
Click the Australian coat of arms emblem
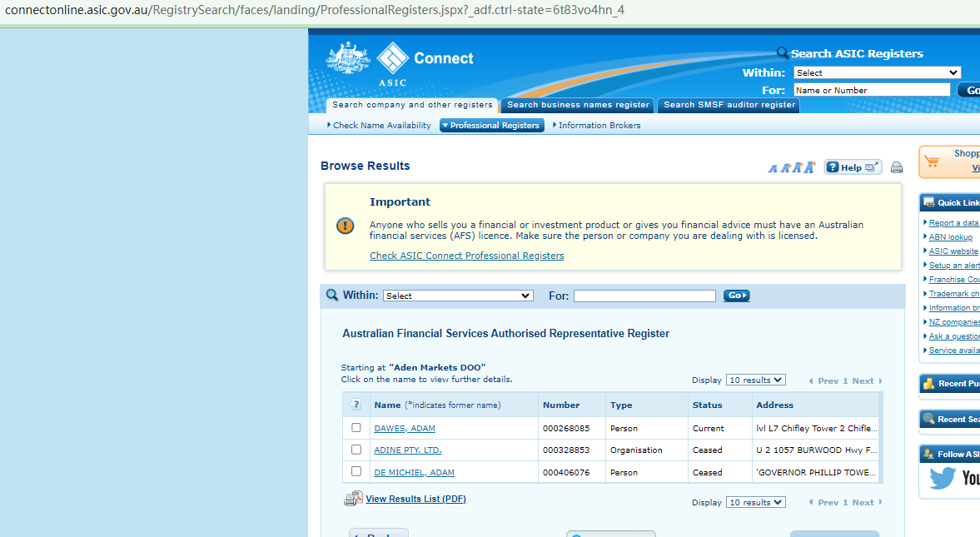tap(348, 58)
